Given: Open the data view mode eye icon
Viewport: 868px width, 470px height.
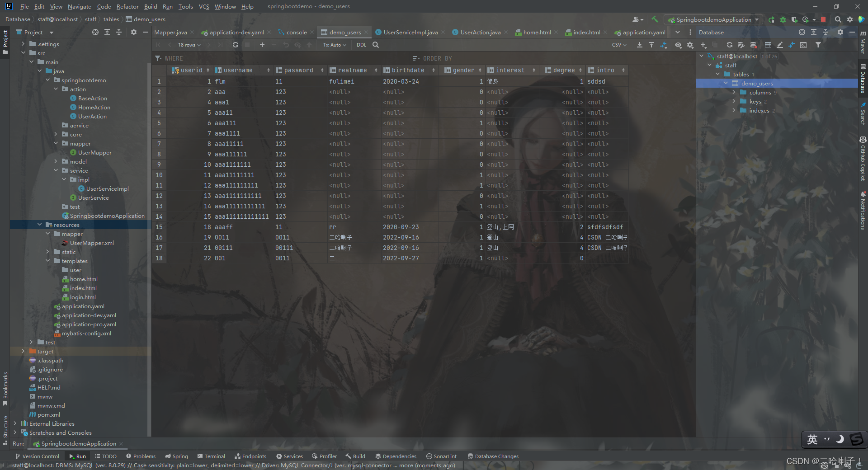Looking at the screenshot, I should pyautogui.click(x=678, y=45).
